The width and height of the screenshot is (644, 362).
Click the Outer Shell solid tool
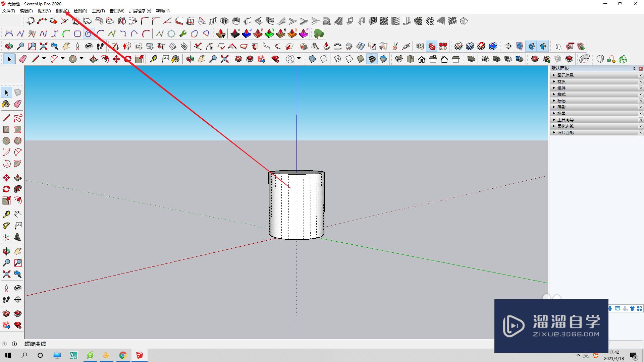pos(471,59)
